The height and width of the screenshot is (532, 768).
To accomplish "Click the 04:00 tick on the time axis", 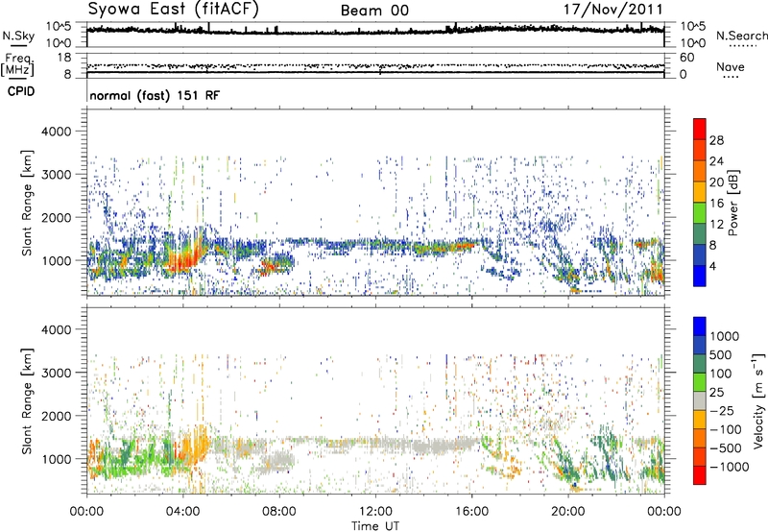I will [182, 510].
